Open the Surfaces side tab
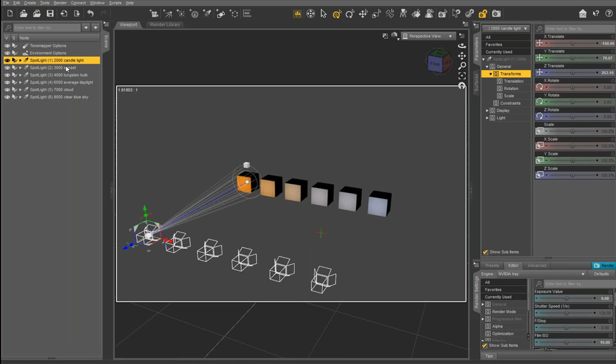Viewport: 616px width, 364px height. click(477, 82)
